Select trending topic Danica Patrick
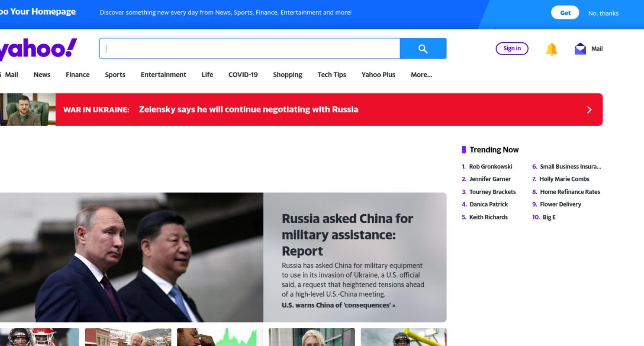The height and width of the screenshot is (346, 644). [x=488, y=204]
